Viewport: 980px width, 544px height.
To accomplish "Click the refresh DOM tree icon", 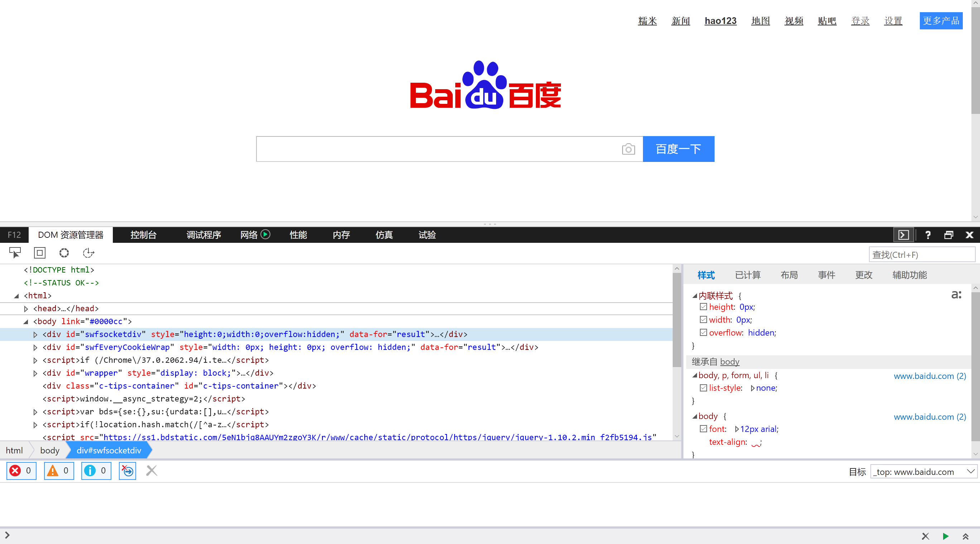I will point(88,253).
